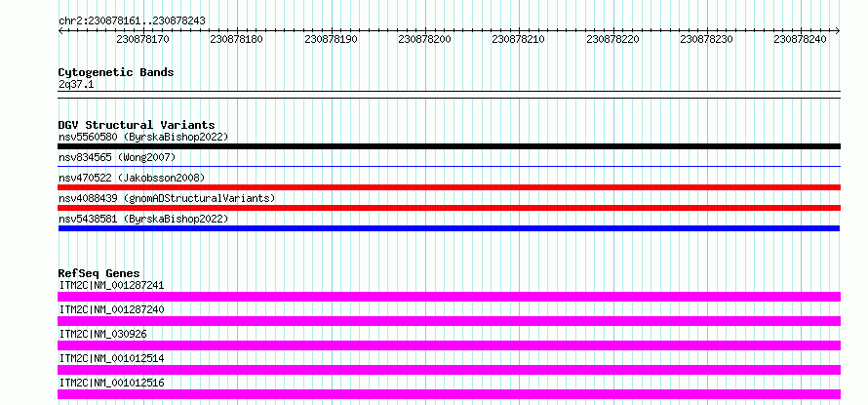
Task: Click ruler position 230878220
Action: (x=612, y=39)
